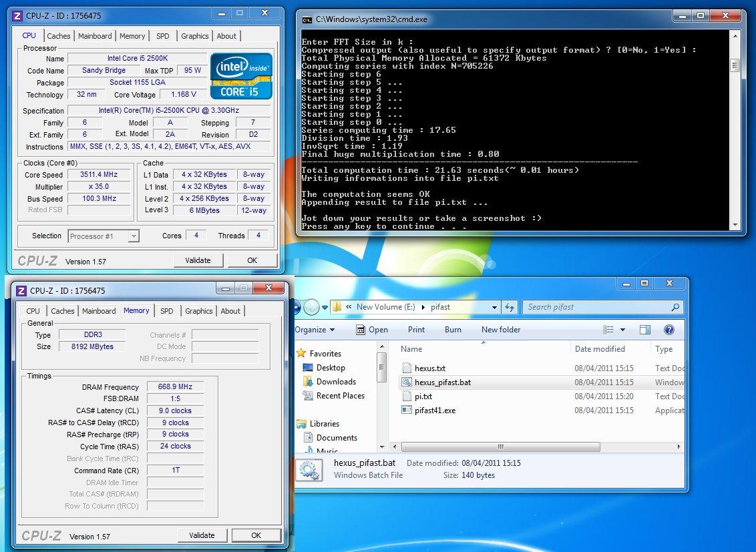Click Print in Explorer toolbar

416,330
